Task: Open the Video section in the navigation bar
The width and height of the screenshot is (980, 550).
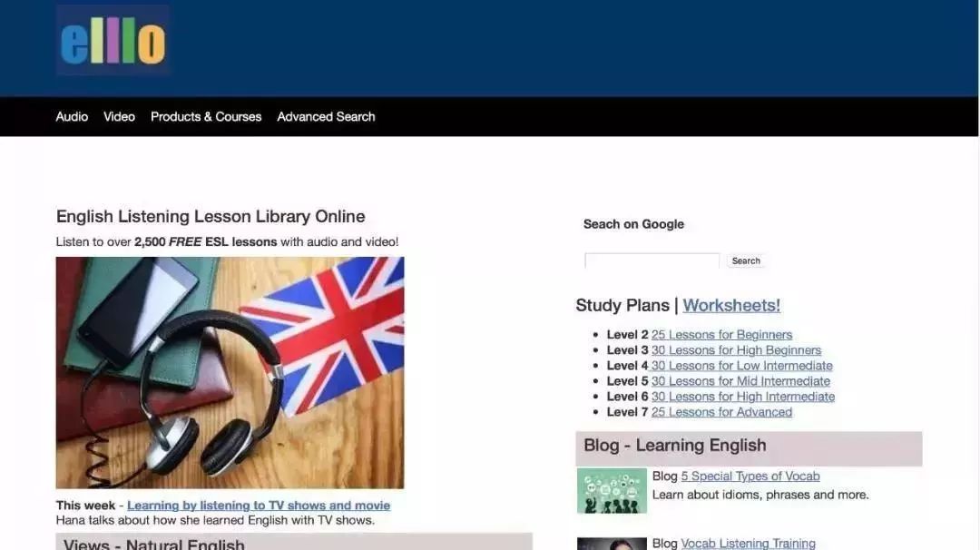Action: 119,116
